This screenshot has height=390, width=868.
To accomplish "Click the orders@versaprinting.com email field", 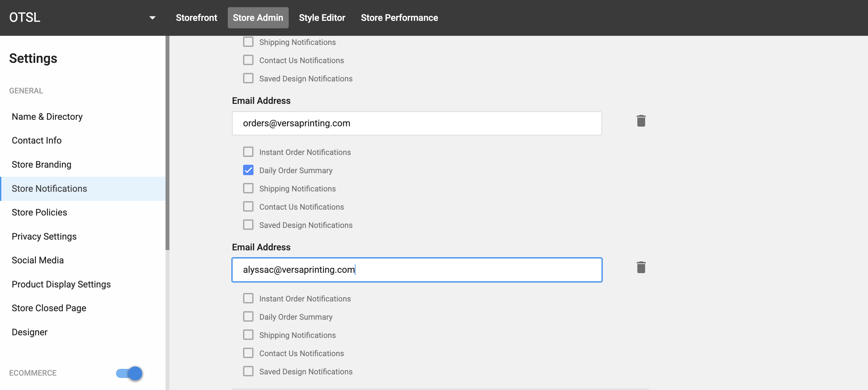I will click(417, 123).
